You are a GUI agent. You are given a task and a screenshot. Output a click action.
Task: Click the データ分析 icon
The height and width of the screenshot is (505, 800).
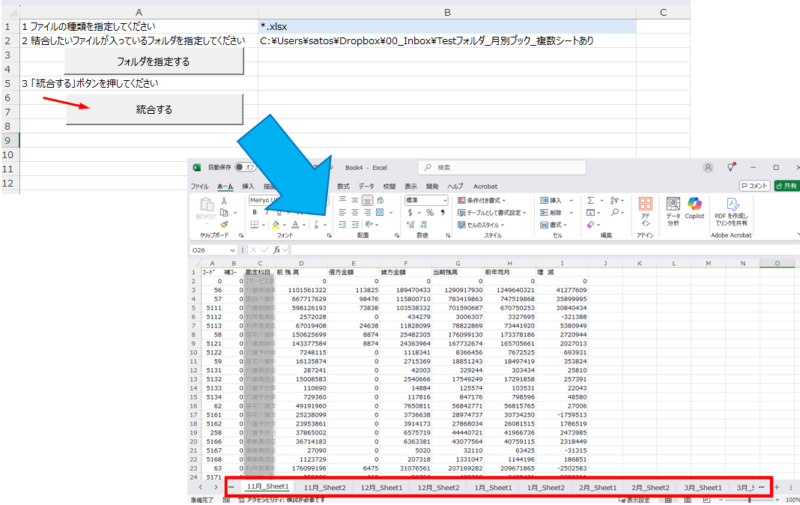point(672,208)
